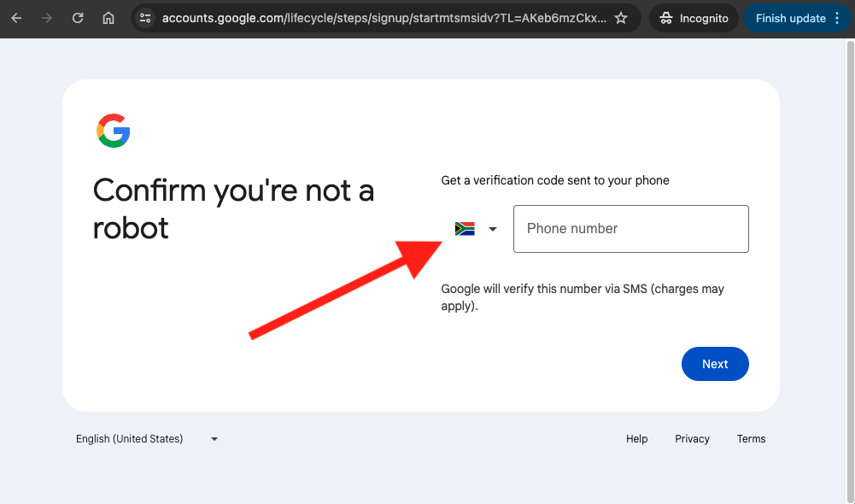The height and width of the screenshot is (504, 855).
Task: Open the Terms link
Action: [751, 438]
